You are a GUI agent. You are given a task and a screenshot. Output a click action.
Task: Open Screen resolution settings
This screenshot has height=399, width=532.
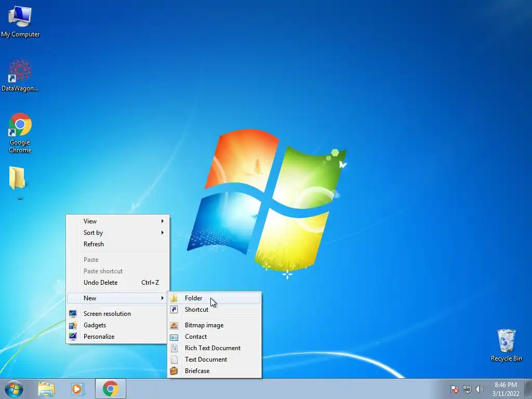[118, 313]
